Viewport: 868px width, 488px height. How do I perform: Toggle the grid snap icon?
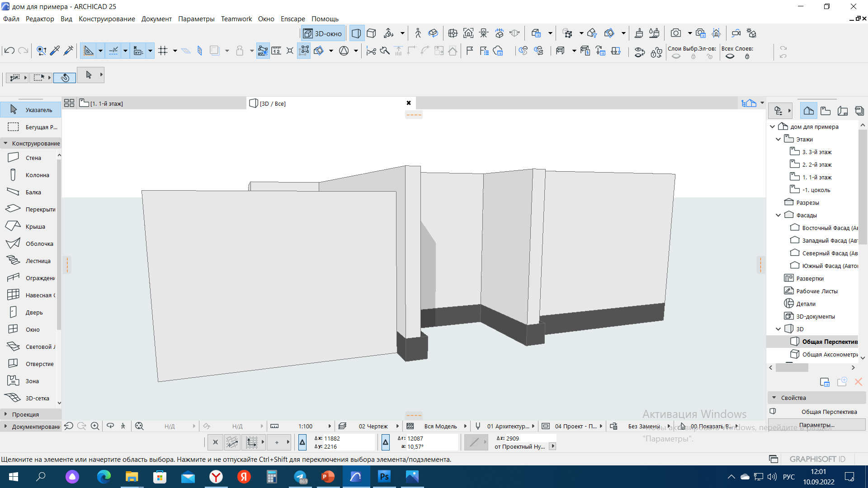click(163, 51)
